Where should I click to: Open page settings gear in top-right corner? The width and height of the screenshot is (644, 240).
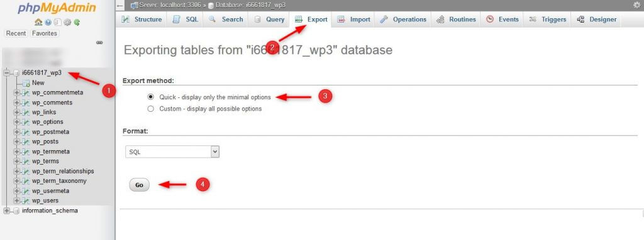pos(637,5)
